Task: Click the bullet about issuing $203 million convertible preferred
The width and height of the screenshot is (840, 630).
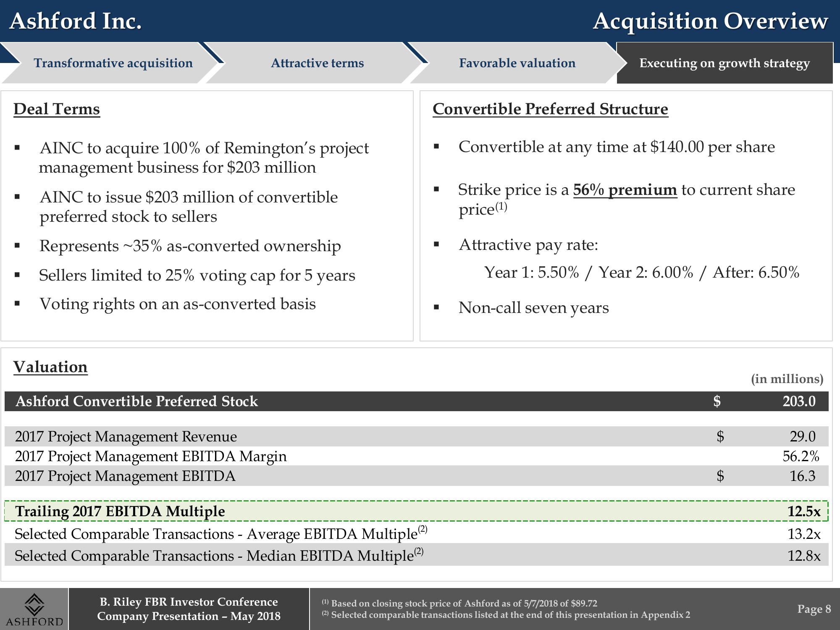Action: [189, 207]
